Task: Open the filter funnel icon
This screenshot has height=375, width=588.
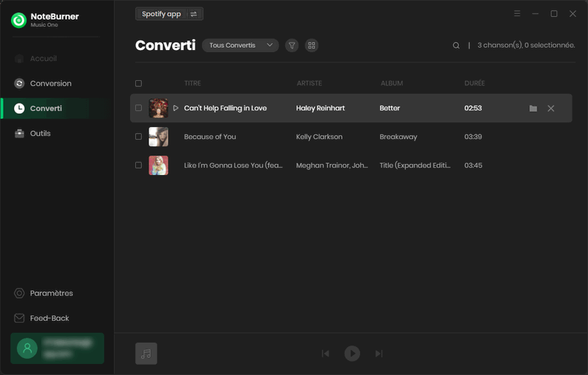Action: click(x=292, y=46)
